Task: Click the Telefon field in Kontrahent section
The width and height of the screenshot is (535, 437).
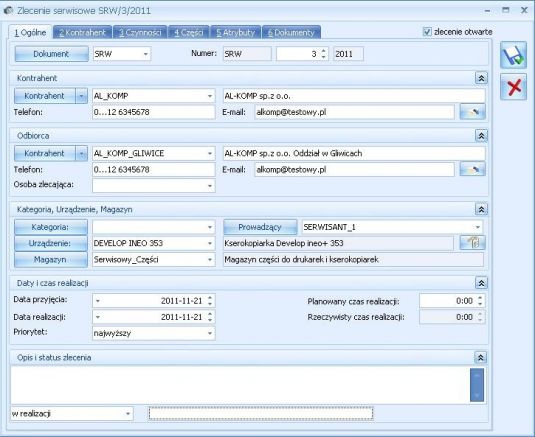Action: click(x=154, y=112)
